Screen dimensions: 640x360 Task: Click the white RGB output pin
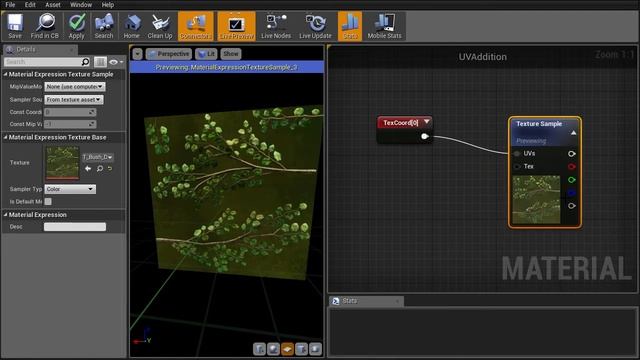point(571,153)
